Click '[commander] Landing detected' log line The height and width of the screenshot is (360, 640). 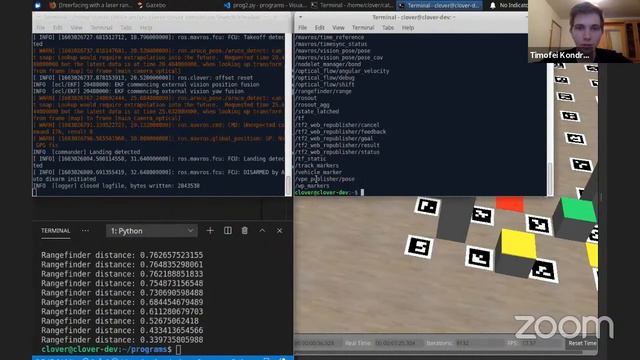[x=87, y=152]
